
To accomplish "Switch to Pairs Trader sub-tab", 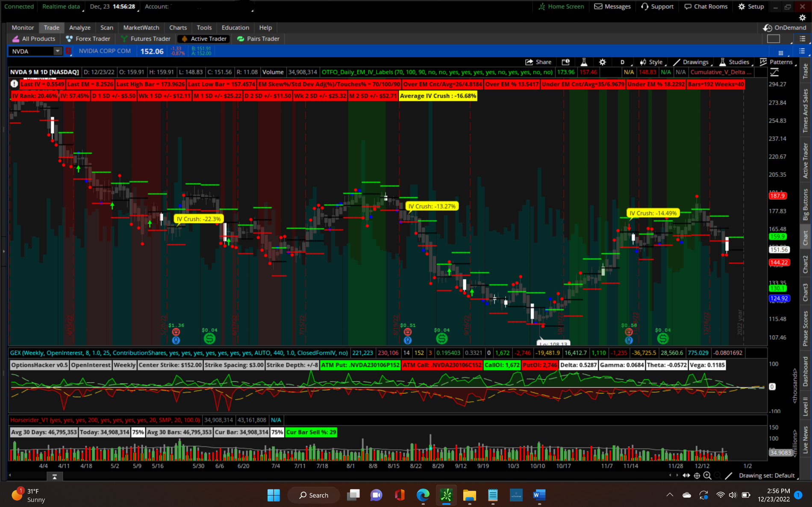I will click(x=259, y=39).
